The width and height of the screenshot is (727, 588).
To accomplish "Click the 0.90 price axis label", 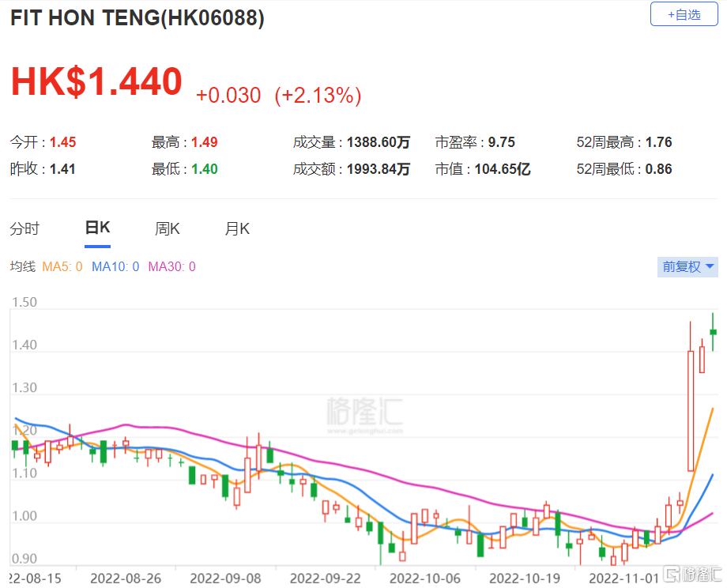I will coord(24,558).
